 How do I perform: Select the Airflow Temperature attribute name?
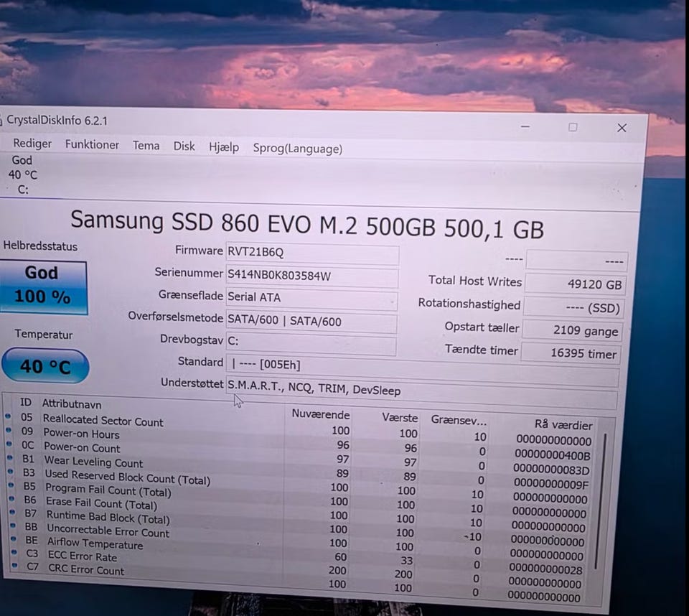(x=95, y=543)
